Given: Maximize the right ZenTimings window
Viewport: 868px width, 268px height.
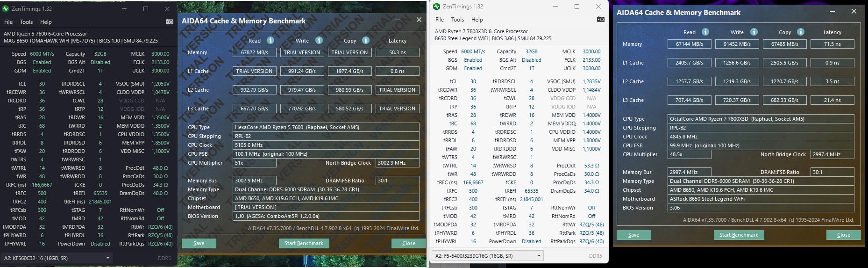Looking at the screenshot, I should (x=577, y=7).
